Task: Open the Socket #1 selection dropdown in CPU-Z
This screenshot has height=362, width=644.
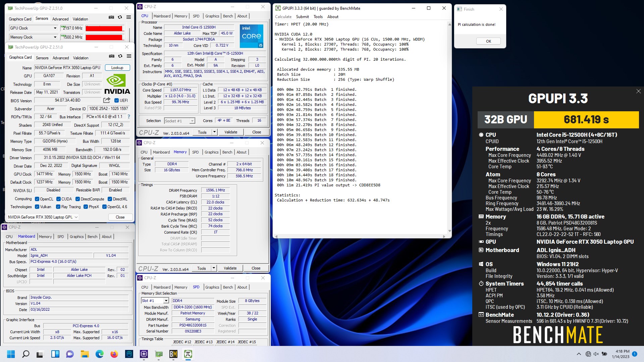Action: [179, 121]
